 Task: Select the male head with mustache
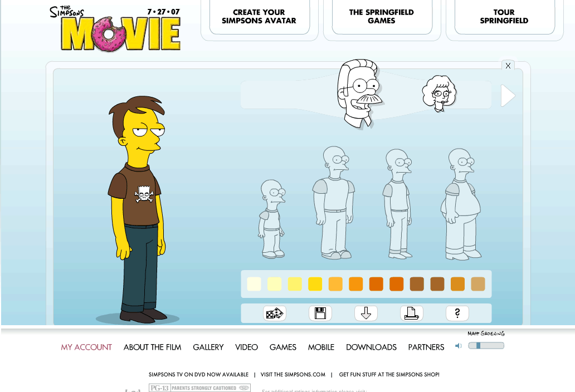pos(359,93)
